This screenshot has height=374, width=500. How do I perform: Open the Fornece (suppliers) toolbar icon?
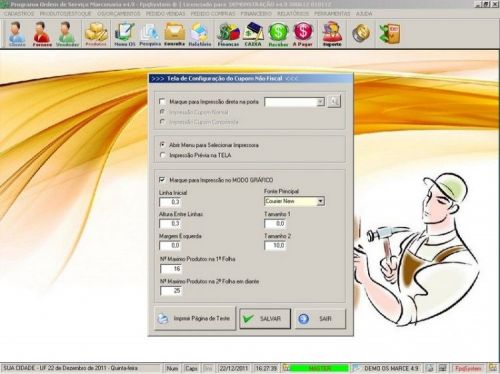42,34
